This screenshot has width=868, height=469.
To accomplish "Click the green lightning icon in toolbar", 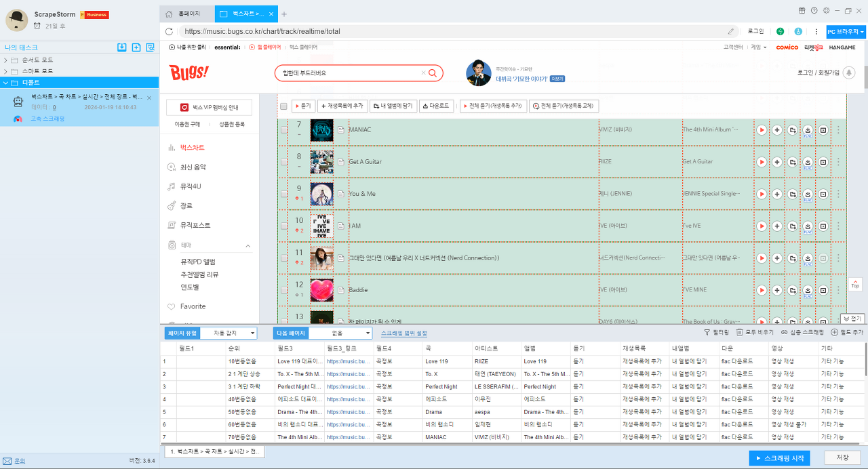I will point(781,31).
